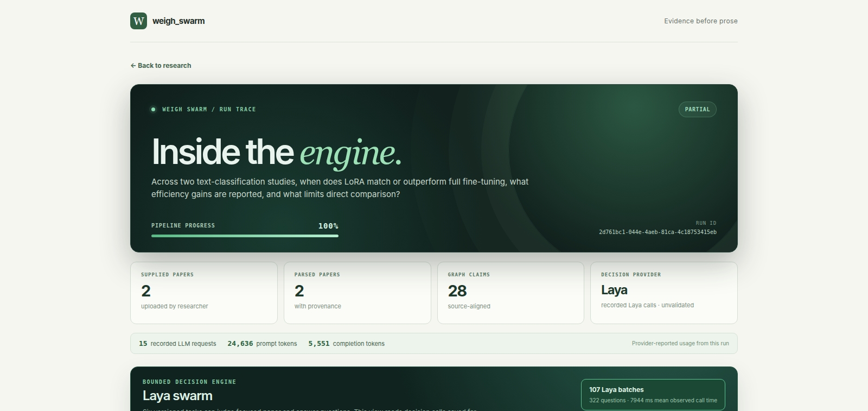The image size is (868, 411).
Task: Click the Decision Provider Laya card
Action: (x=664, y=293)
